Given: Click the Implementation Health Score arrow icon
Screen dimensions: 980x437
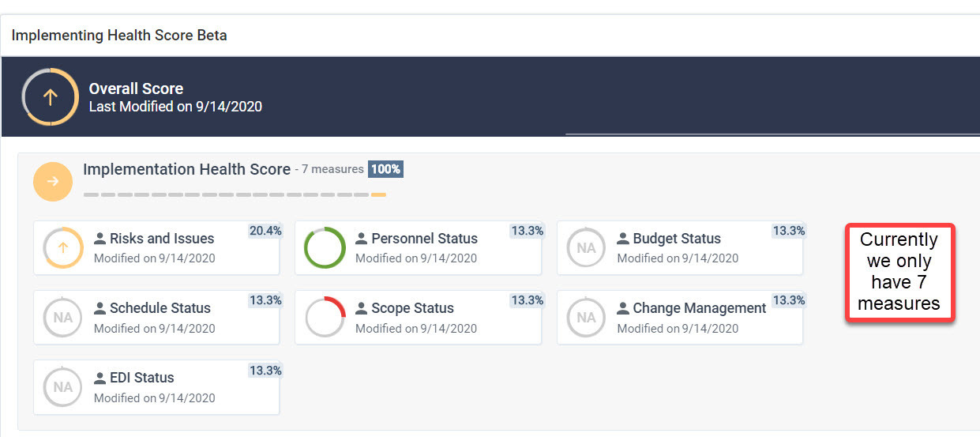Looking at the screenshot, I should (x=53, y=182).
